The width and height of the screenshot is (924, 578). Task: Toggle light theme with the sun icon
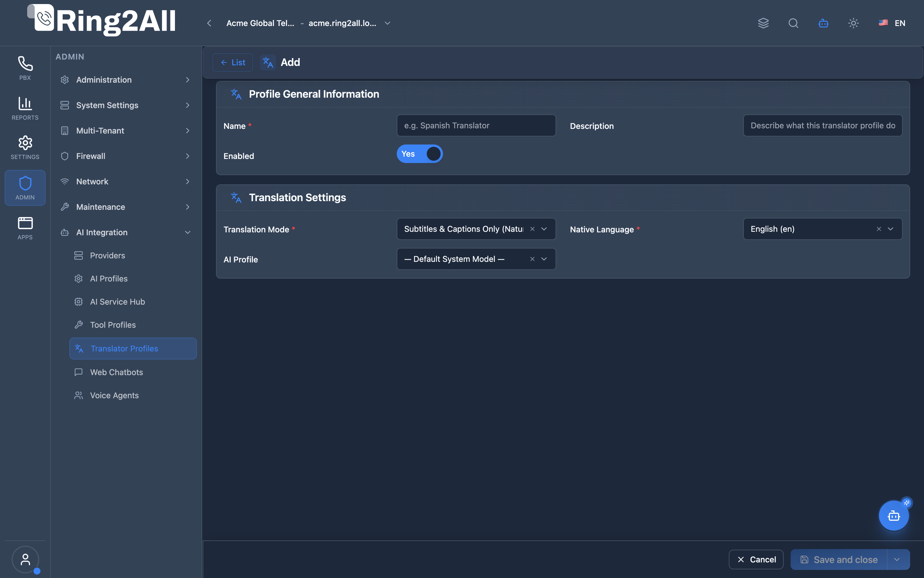[853, 23]
